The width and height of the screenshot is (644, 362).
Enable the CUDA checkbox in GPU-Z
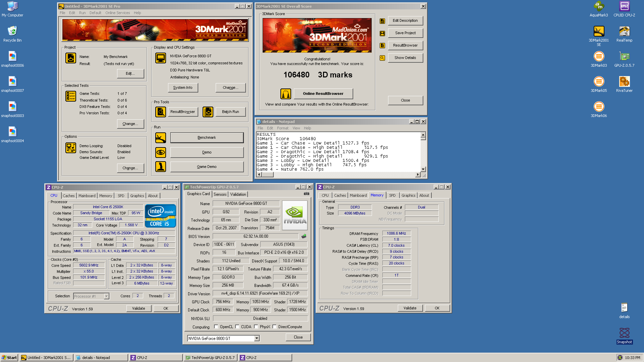coord(237,327)
